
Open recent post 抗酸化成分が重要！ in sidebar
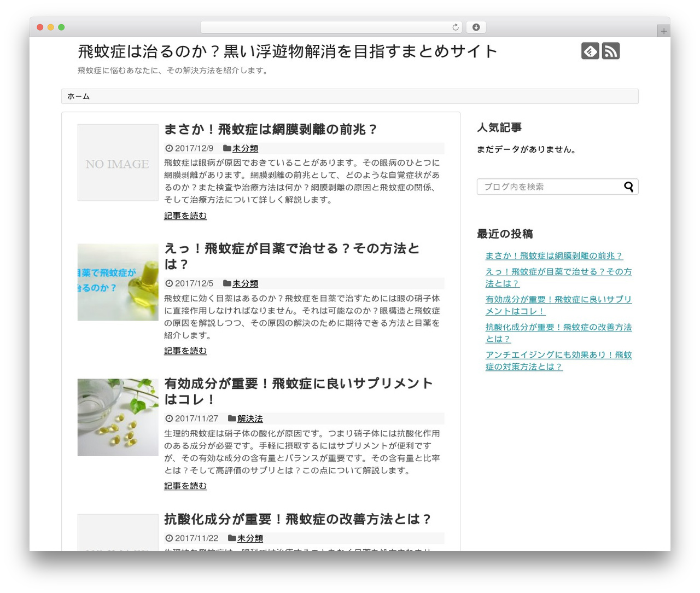point(558,333)
